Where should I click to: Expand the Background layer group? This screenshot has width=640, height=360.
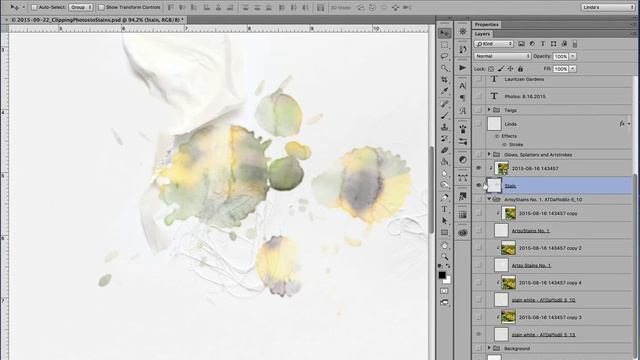click(489, 348)
